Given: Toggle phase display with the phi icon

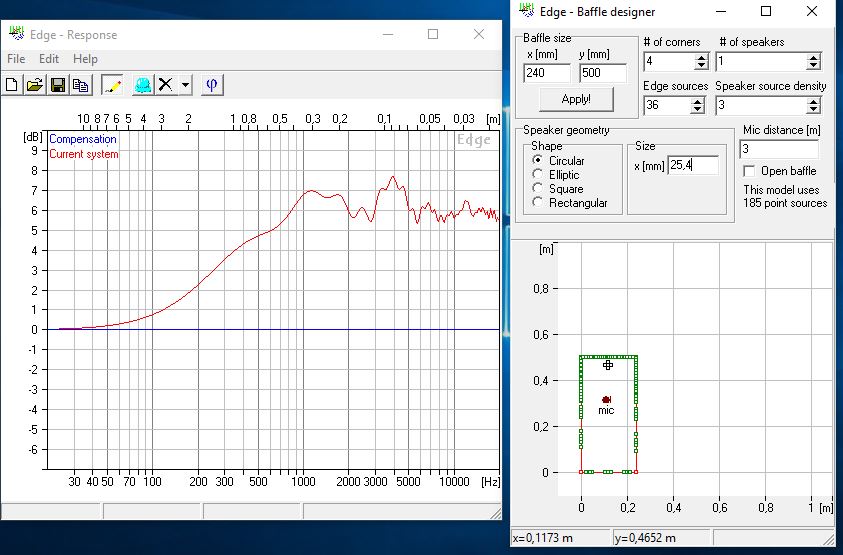Looking at the screenshot, I should click(x=211, y=85).
